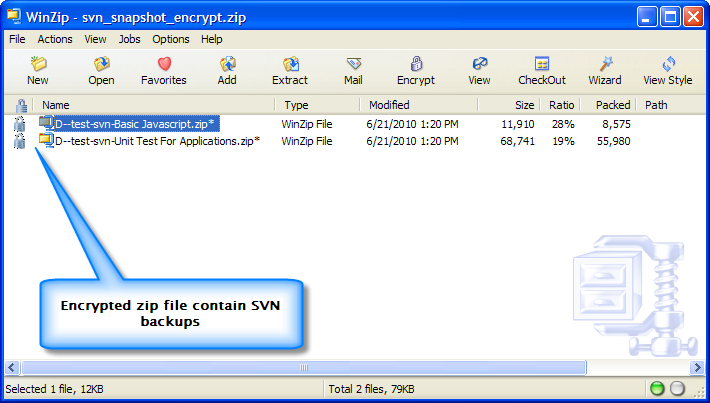Click the green status light indicator
This screenshot has width=710, height=403.
657,389
